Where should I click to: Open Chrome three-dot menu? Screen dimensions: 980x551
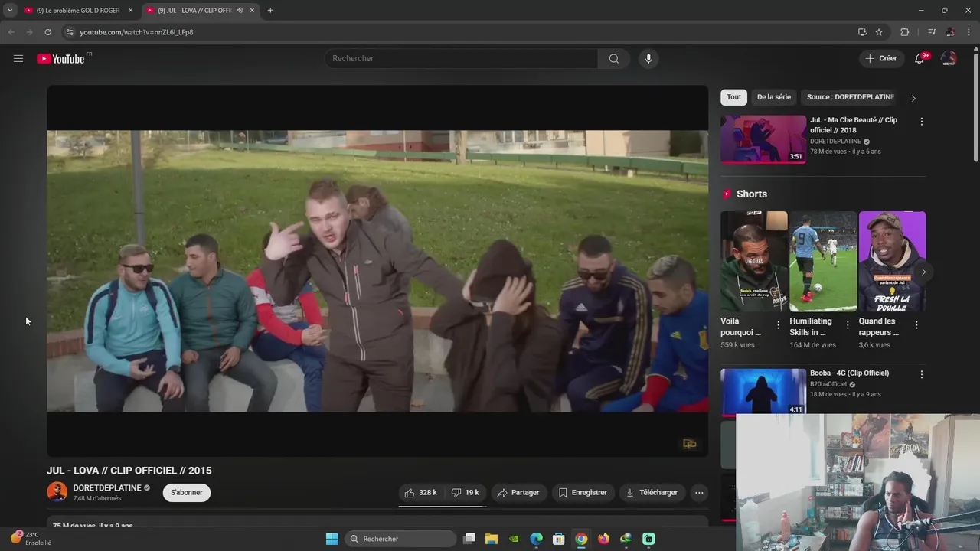(x=968, y=32)
